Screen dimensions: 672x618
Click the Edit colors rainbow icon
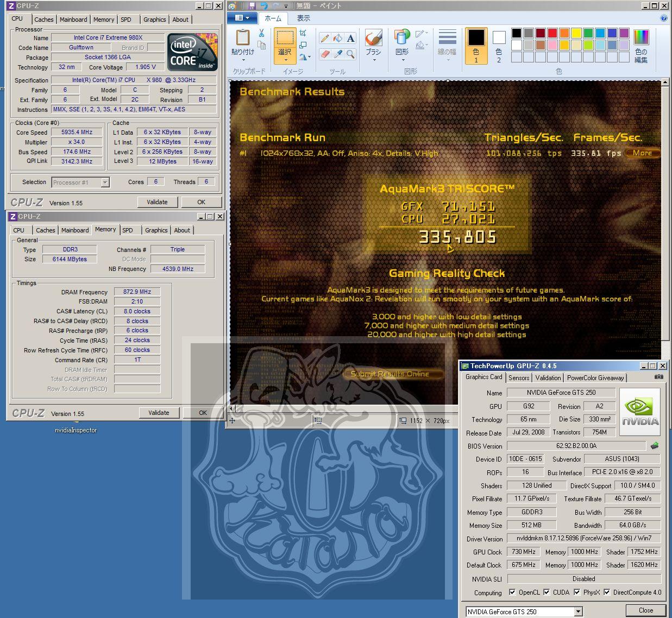(x=641, y=37)
